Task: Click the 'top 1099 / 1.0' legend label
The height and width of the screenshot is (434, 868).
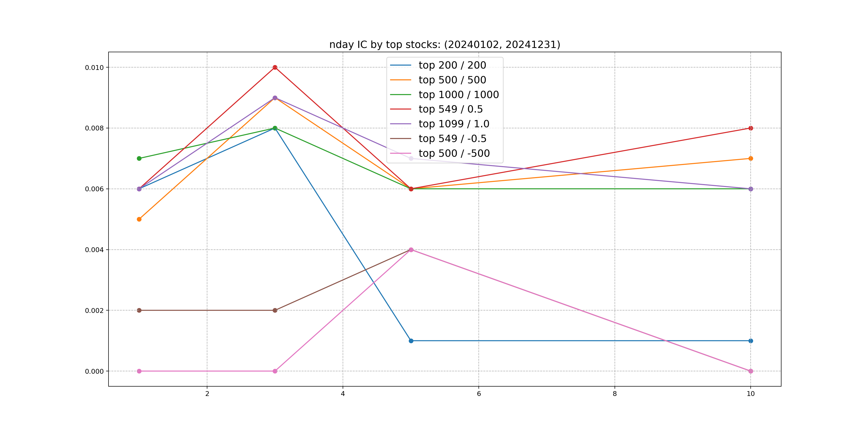Action: [454, 124]
